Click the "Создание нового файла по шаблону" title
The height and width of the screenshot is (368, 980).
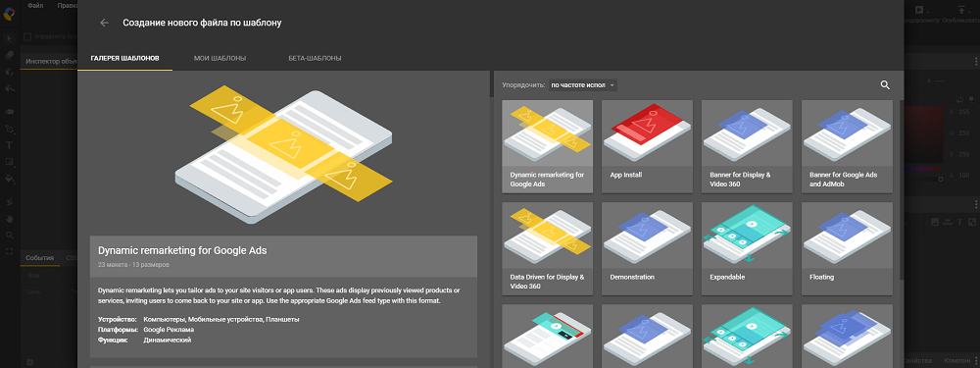coord(202,23)
